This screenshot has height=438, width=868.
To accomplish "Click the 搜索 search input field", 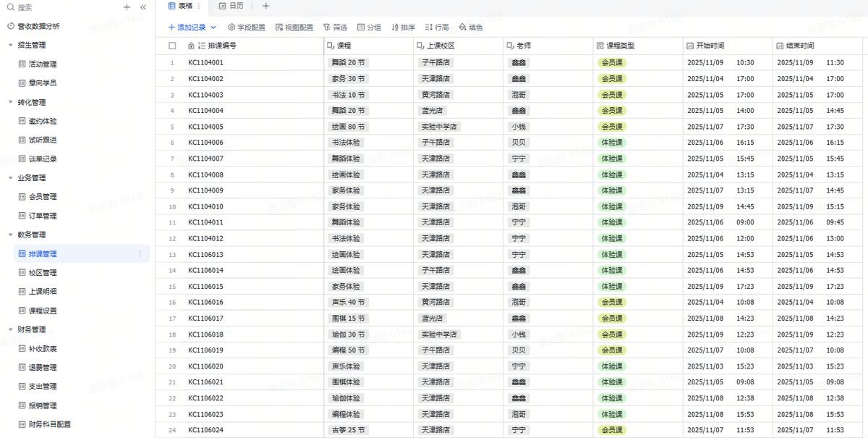I will pos(65,7).
